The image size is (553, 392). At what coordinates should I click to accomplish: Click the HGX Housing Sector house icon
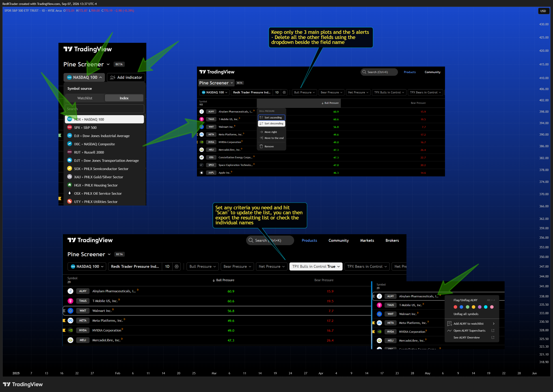point(69,185)
